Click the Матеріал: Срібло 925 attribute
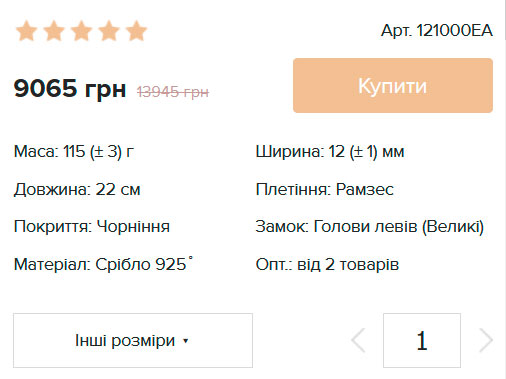Viewport: 506px width, 379px height. 103,264
